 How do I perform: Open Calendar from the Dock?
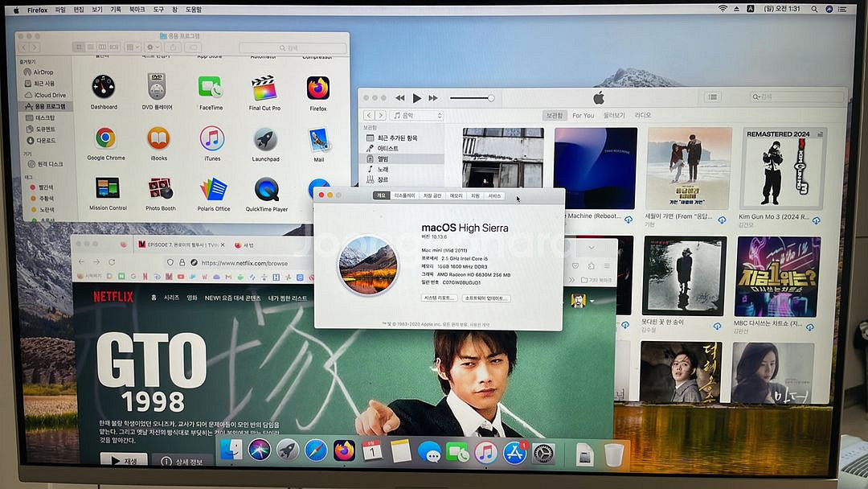pyautogui.click(x=372, y=451)
